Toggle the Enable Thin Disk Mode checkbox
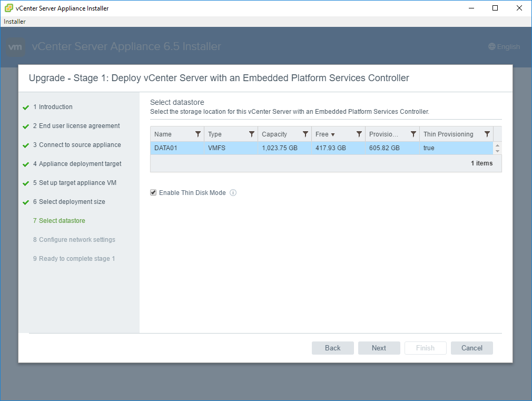532x401 pixels. (x=153, y=192)
